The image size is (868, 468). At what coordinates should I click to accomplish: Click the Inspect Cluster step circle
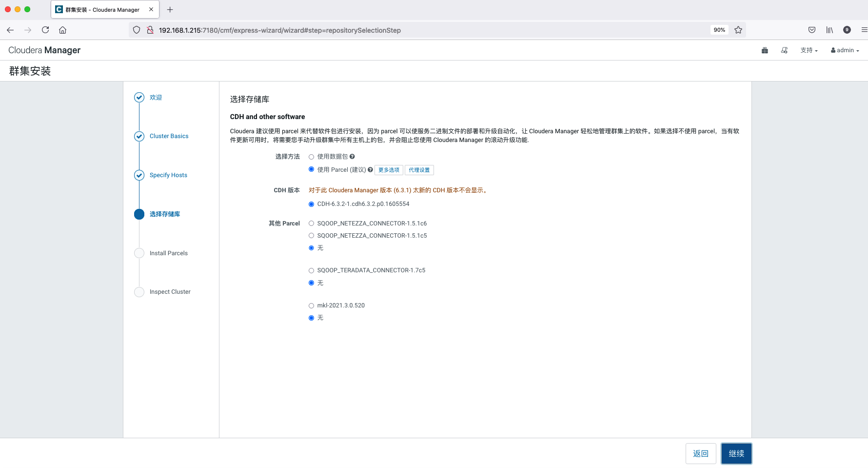(139, 292)
